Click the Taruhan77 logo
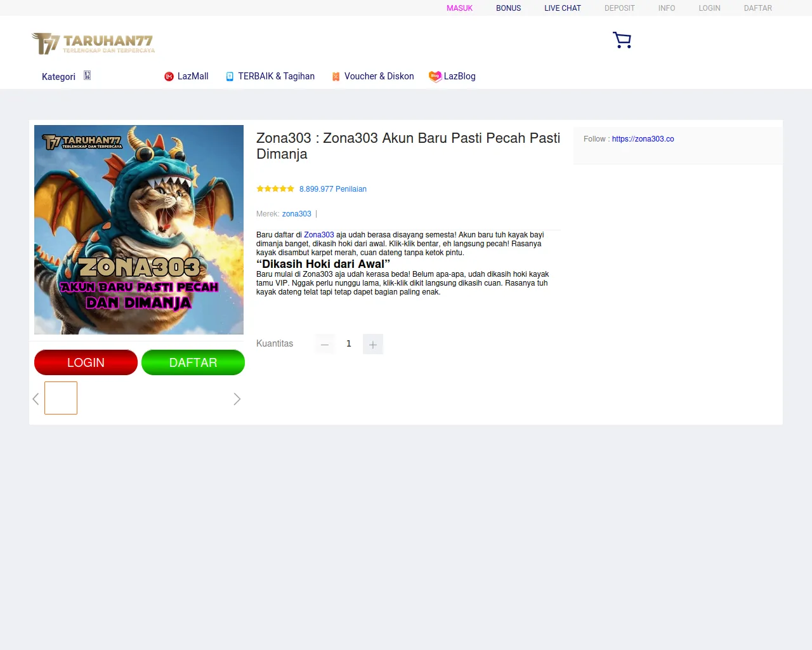 click(93, 43)
